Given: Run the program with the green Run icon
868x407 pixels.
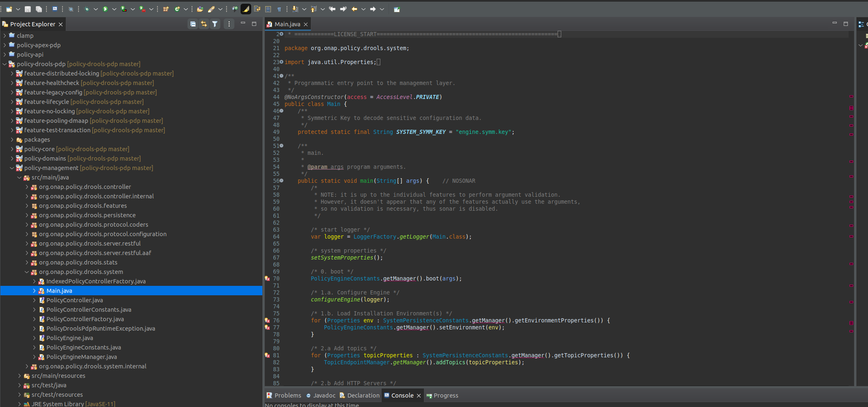Looking at the screenshot, I should 105,9.
